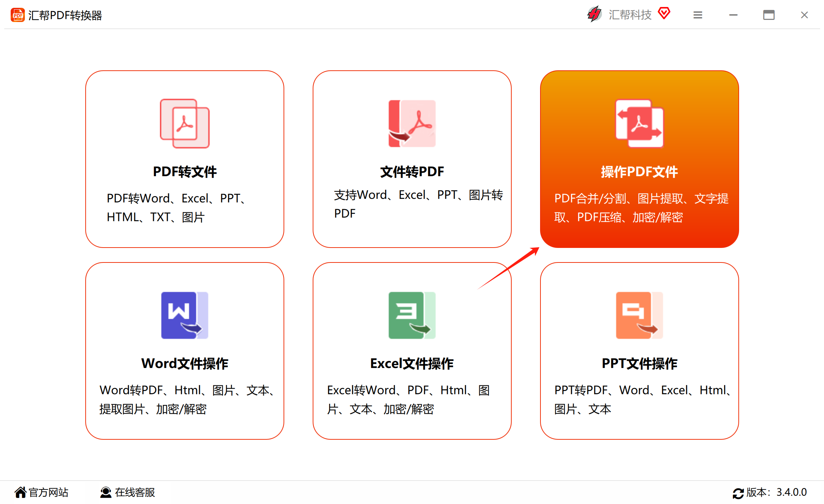Image resolution: width=824 pixels, height=504 pixels.
Task: Open the hamburger menu in title bar
Action: (698, 15)
